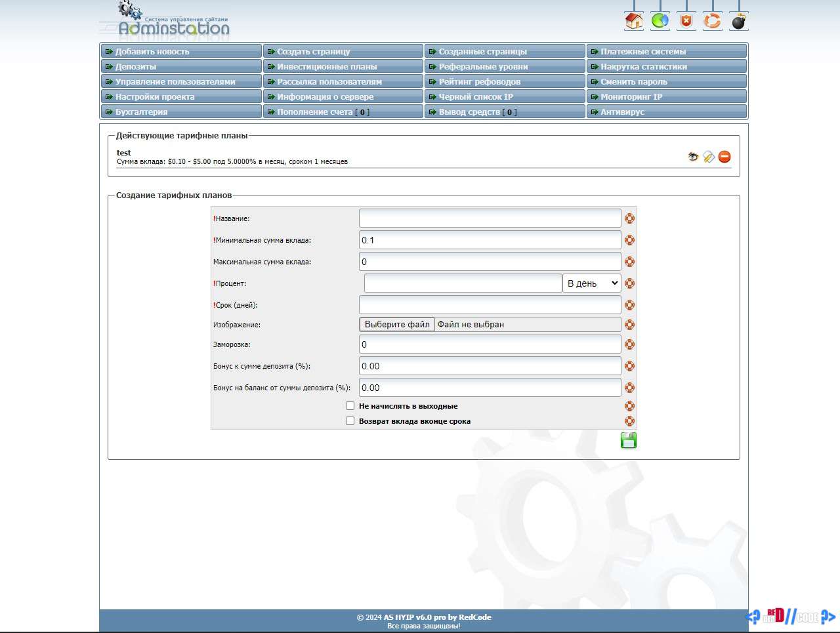Focus Бонус к сумме депозита field
The image size is (840, 633).
(x=490, y=366)
